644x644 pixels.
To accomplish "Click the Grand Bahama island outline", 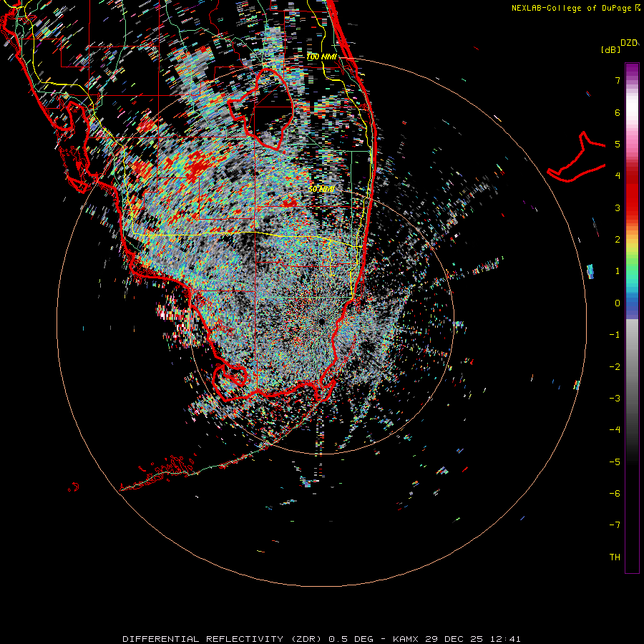I will pos(577,158).
